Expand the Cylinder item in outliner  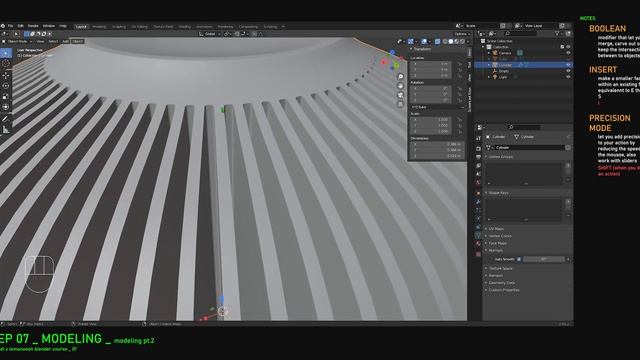[489, 65]
